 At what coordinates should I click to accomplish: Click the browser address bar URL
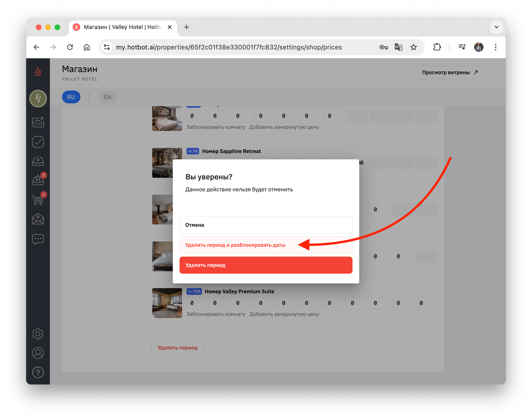229,47
